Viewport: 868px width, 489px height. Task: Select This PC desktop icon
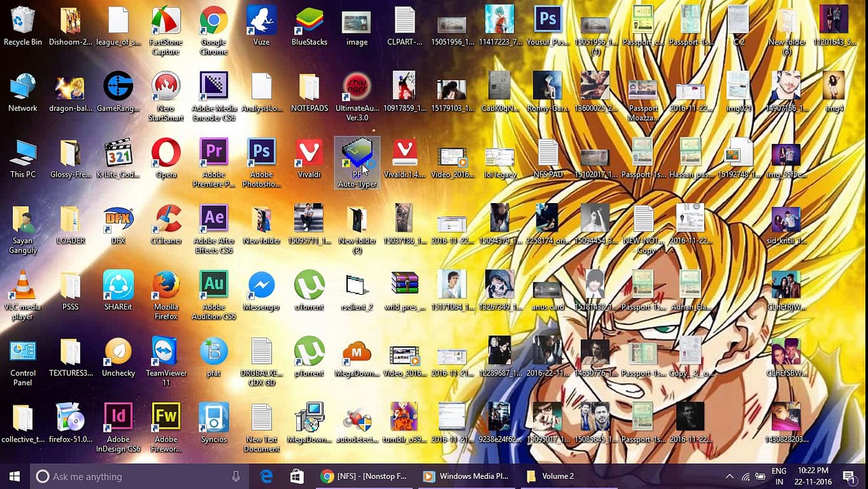22,160
